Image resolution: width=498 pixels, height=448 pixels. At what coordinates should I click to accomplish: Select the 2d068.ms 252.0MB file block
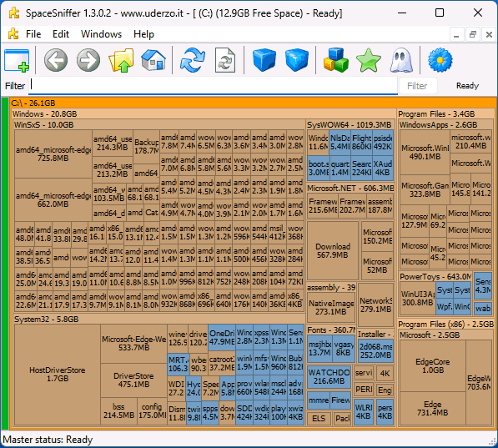click(375, 350)
